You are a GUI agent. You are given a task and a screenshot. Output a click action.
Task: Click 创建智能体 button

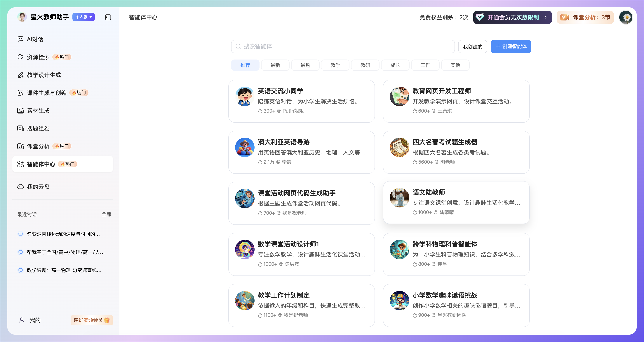(x=511, y=46)
